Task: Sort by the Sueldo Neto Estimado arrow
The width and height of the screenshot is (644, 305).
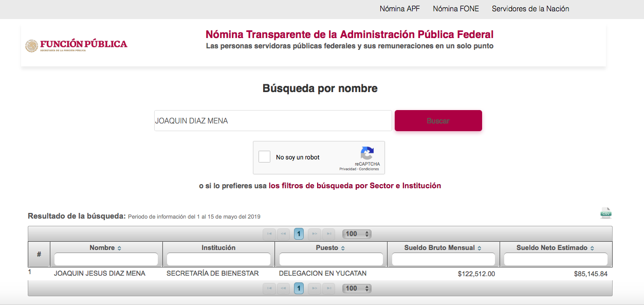Action: 592,248
